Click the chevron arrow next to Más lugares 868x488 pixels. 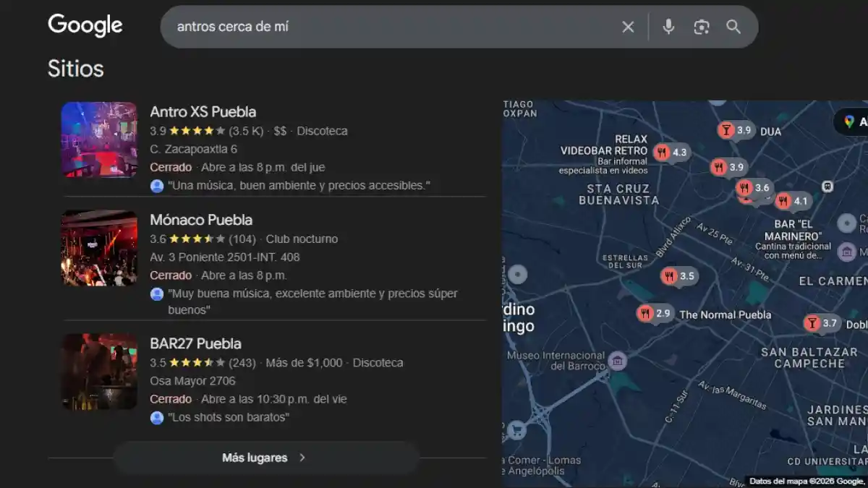[302, 458]
